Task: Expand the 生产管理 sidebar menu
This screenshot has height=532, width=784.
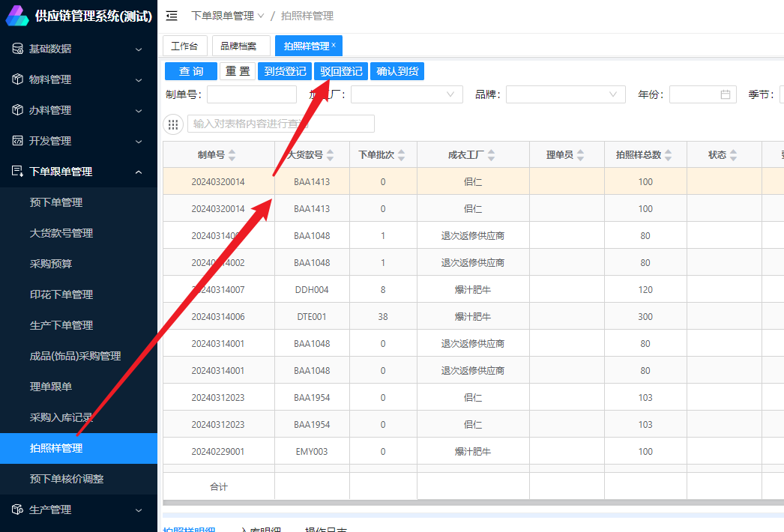Action: (139, 510)
